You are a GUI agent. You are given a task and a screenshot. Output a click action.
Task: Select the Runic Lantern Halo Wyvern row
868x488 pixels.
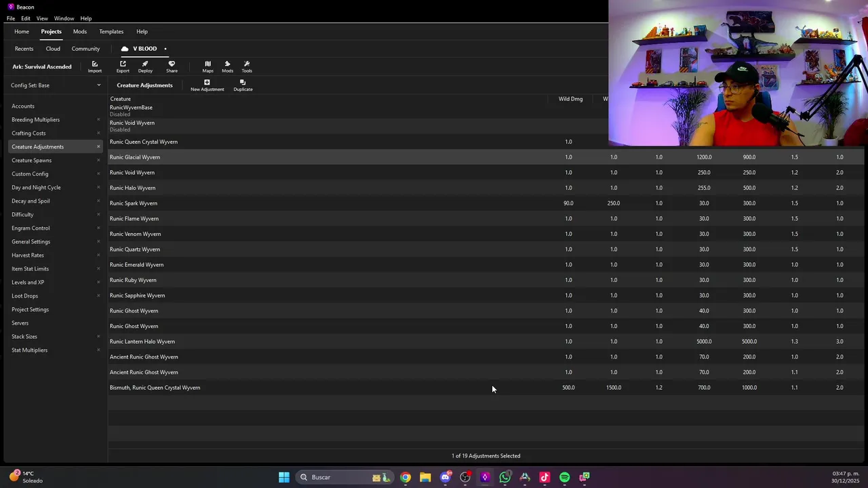[x=486, y=342]
